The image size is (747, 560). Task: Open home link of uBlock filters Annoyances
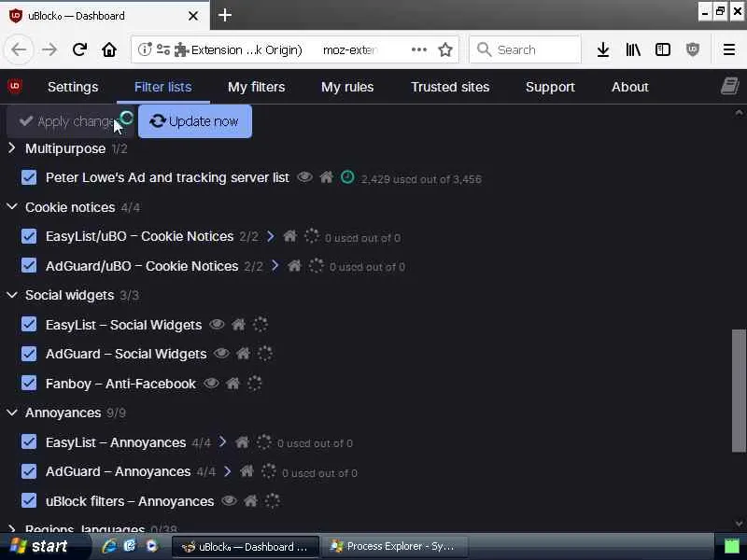[250, 500]
